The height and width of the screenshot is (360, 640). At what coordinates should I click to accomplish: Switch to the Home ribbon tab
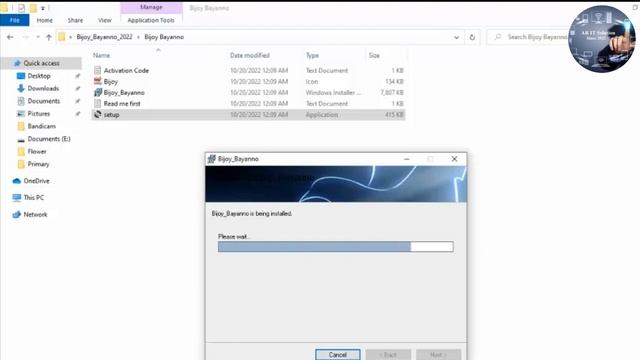point(44,20)
